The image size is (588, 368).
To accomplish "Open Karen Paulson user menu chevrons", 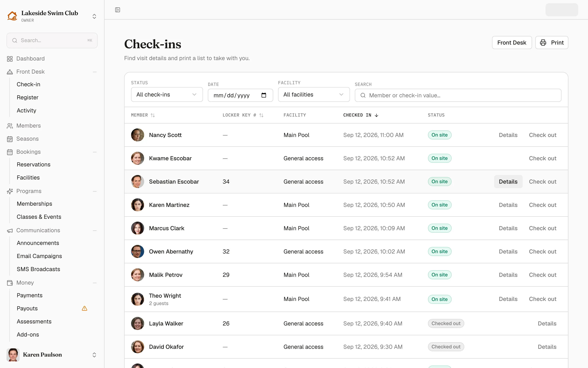I will [x=94, y=355].
